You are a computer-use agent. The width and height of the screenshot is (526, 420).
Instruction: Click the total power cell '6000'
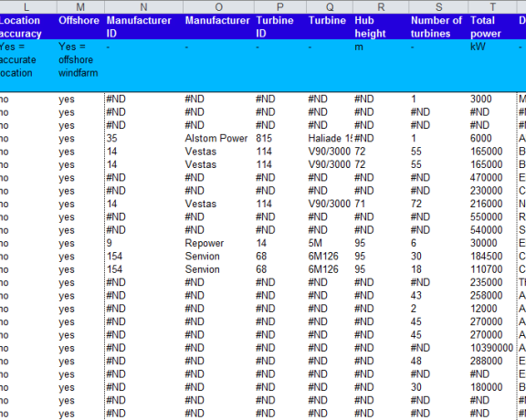[492, 138]
